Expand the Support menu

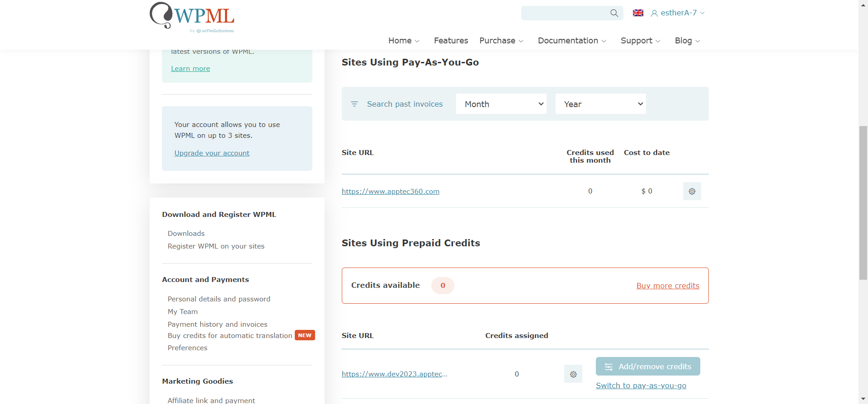coord(640,41)
